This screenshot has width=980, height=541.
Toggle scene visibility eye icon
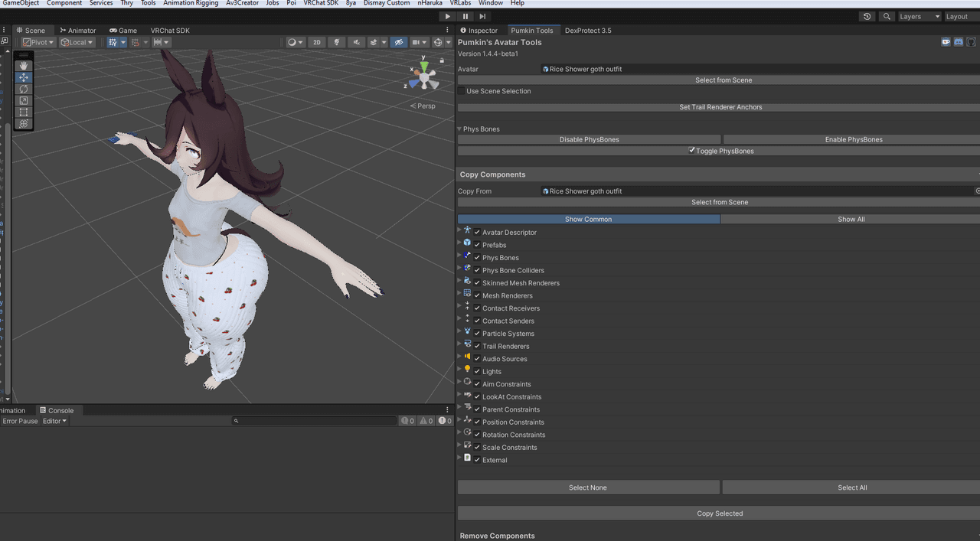(x=399, y=43)
